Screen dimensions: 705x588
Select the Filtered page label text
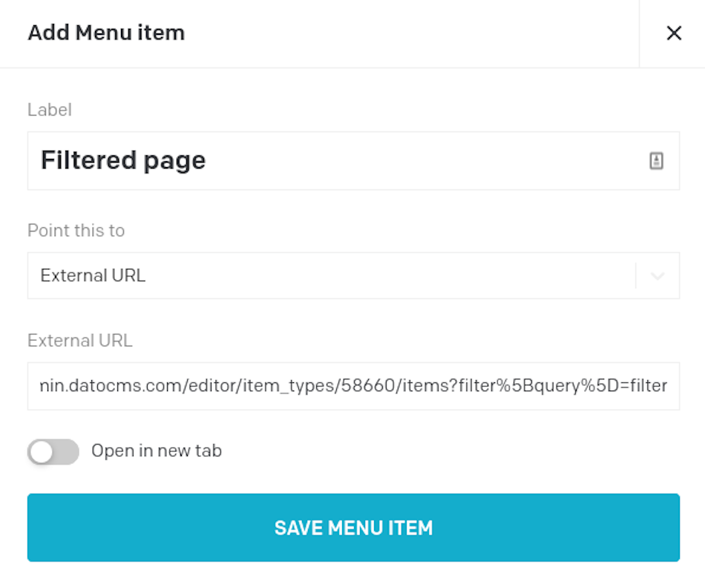(x=122, y=160)
